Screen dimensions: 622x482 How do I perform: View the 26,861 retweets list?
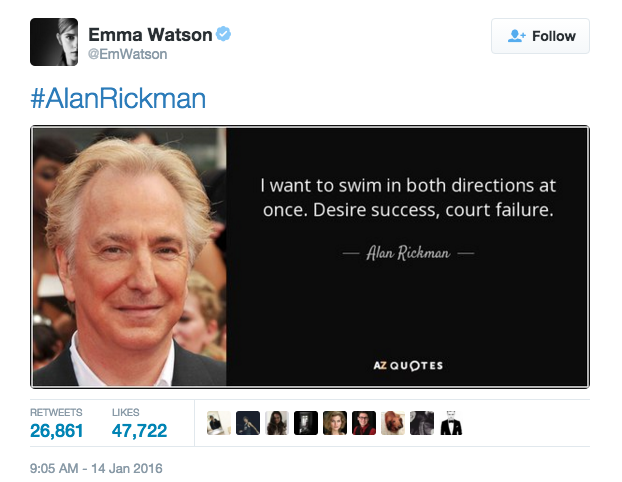click(x=56, y=423)
